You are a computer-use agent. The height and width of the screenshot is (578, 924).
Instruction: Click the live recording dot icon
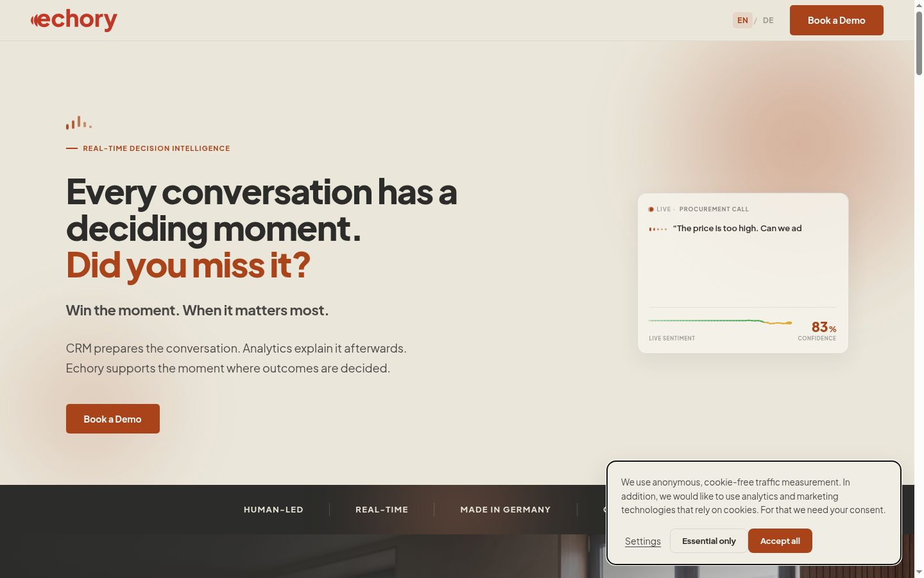(651, 209)
